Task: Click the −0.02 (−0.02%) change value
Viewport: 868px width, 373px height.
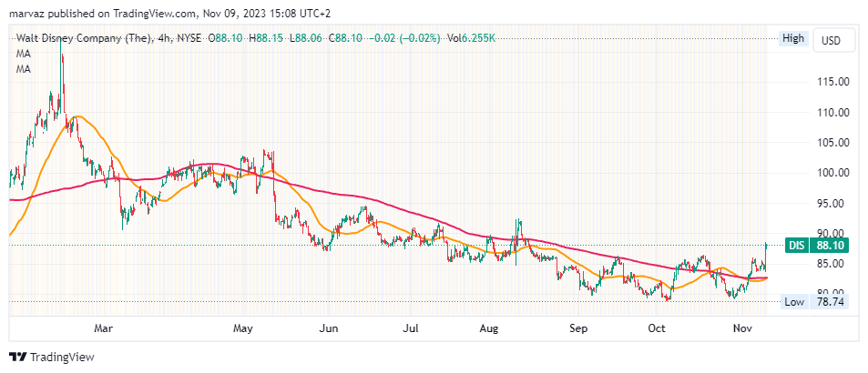Action: coord(404,38)
